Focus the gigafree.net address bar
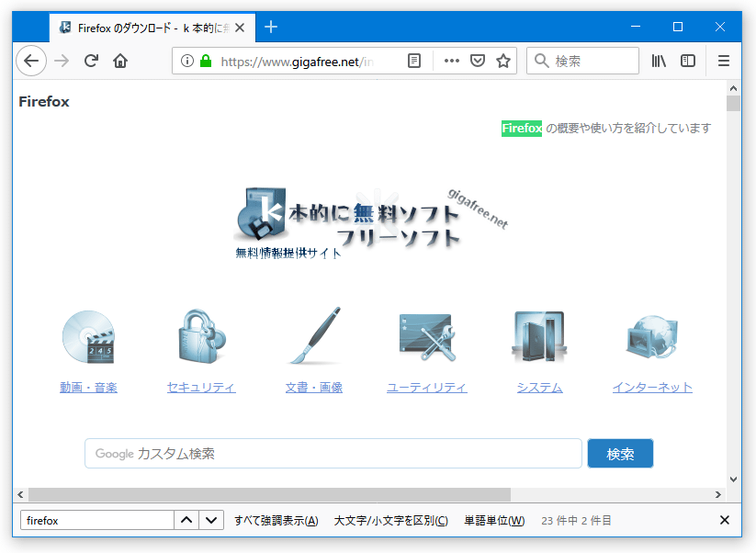The height and width of the screenshot is (553, 756). 297,62
